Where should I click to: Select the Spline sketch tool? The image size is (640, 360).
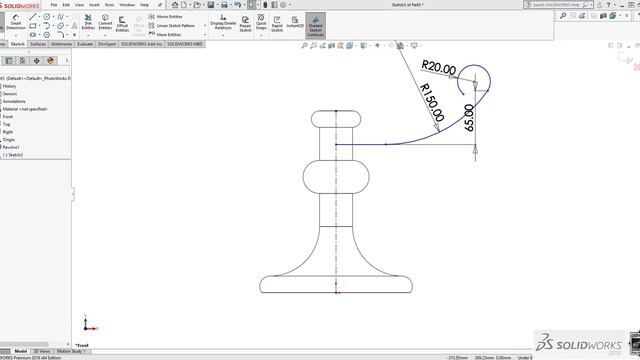(60, 17)
